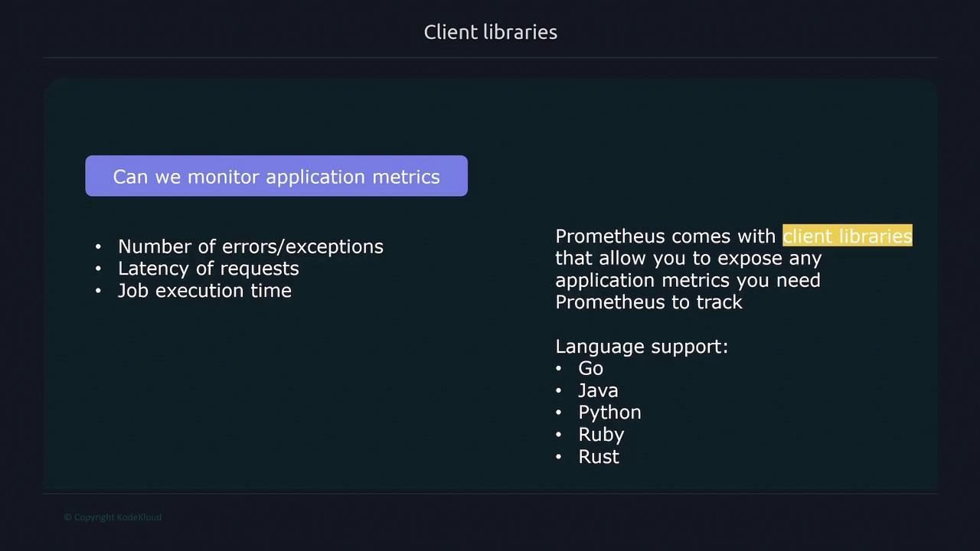Select the "Job execution time" bullet text
980x551 pixels.
click(204, 291)
